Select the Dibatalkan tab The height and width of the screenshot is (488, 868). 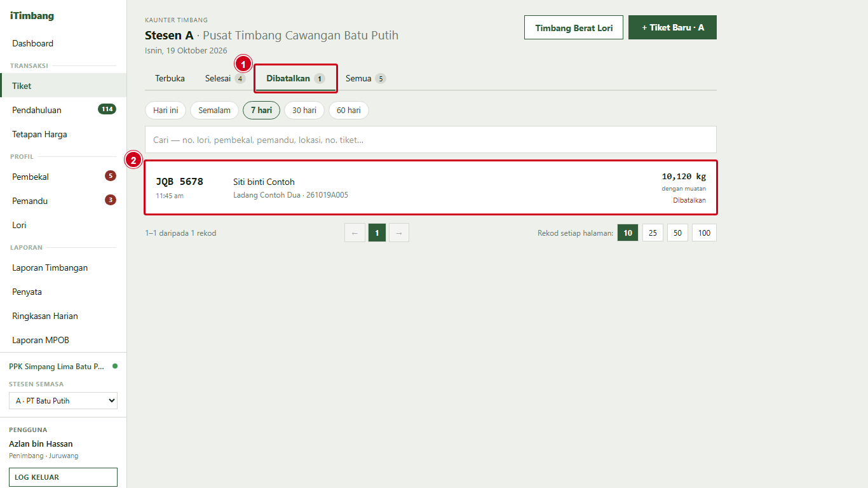pyautogui.click(x=295, y=78)
